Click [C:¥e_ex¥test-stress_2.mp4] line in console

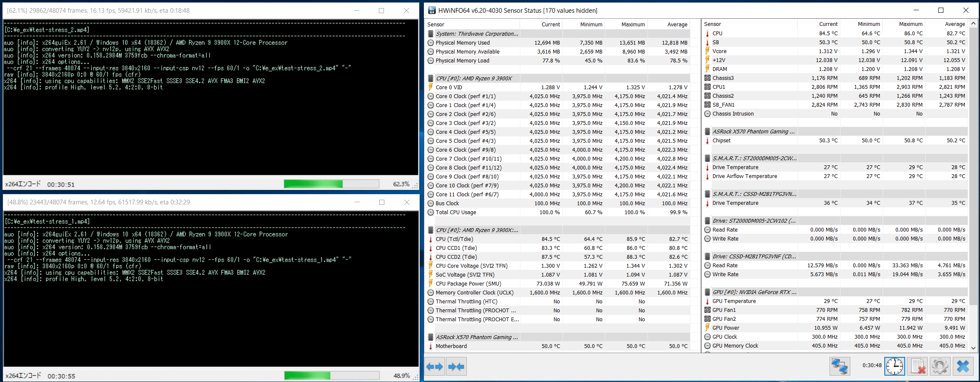click(x=47, y=30)
